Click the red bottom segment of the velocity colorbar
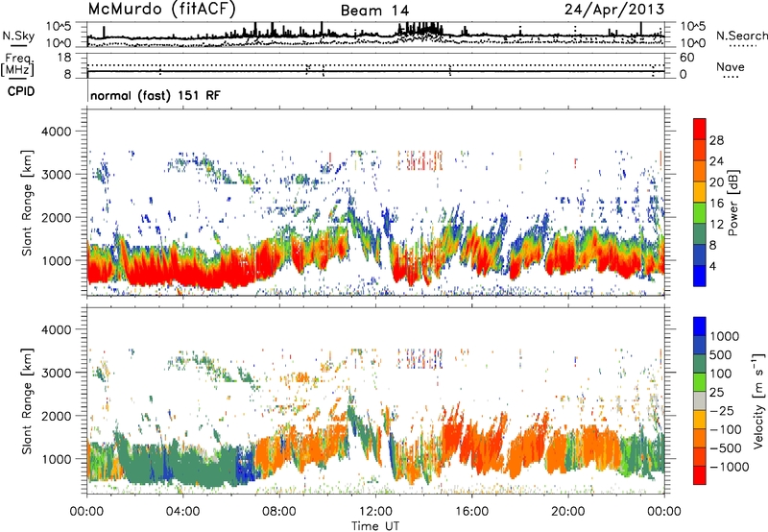This screenshot has height=532, width=768. pos(700,475)
